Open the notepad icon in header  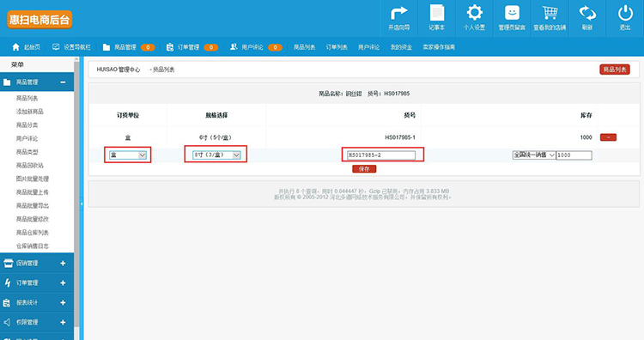(x=436, y=13)
